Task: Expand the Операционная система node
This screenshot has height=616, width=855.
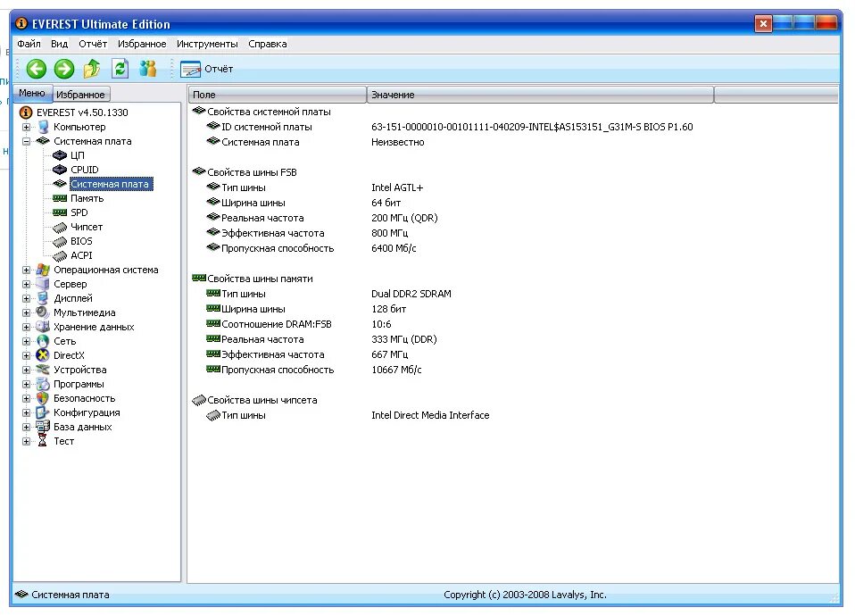Action: (26, 271)
